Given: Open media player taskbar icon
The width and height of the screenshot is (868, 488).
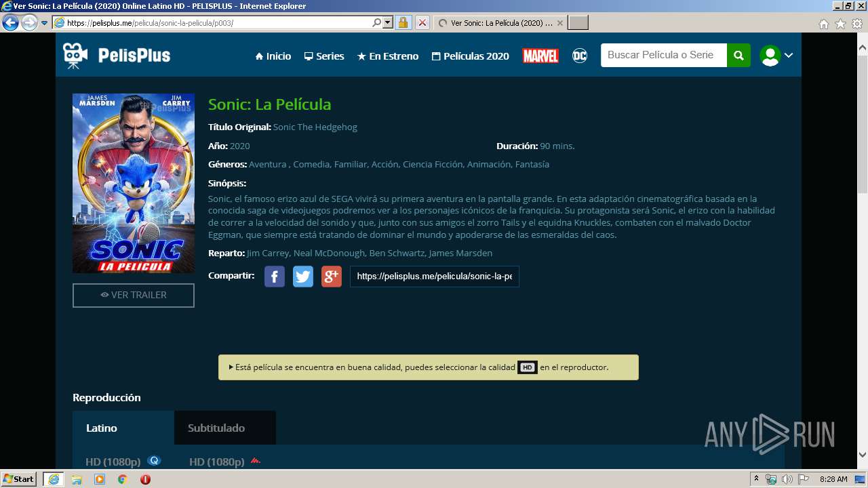Looking at the screenshot, I should point(100,479).
